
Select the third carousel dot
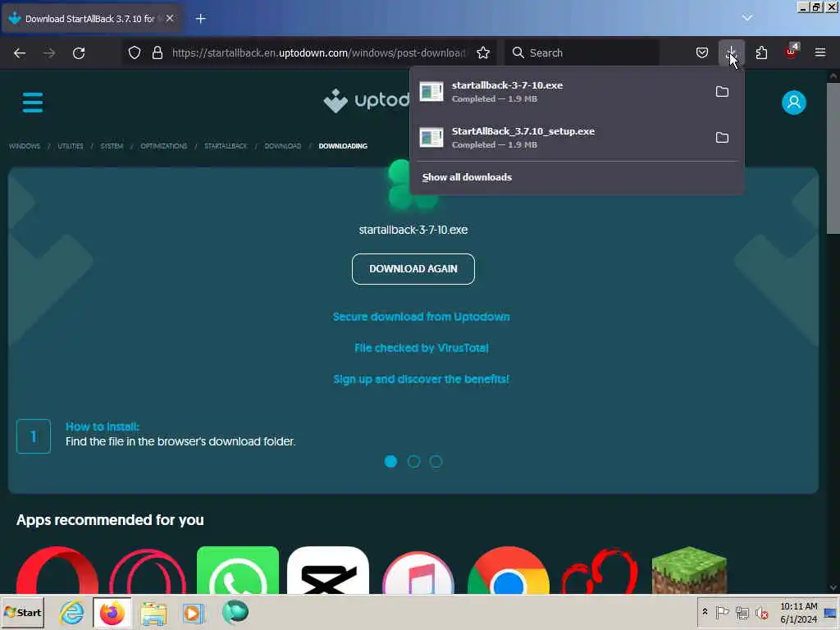pos(436,461)
